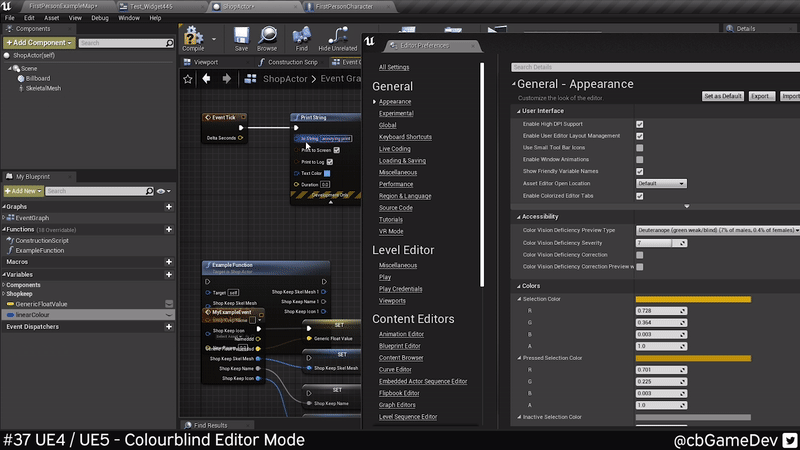Click the Components panel search field
This screenshot has height=450, width=800.
(122, 43)
